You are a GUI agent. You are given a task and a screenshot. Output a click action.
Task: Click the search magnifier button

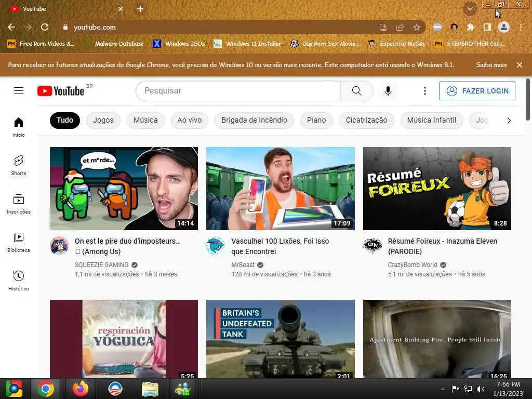(356, 90)
